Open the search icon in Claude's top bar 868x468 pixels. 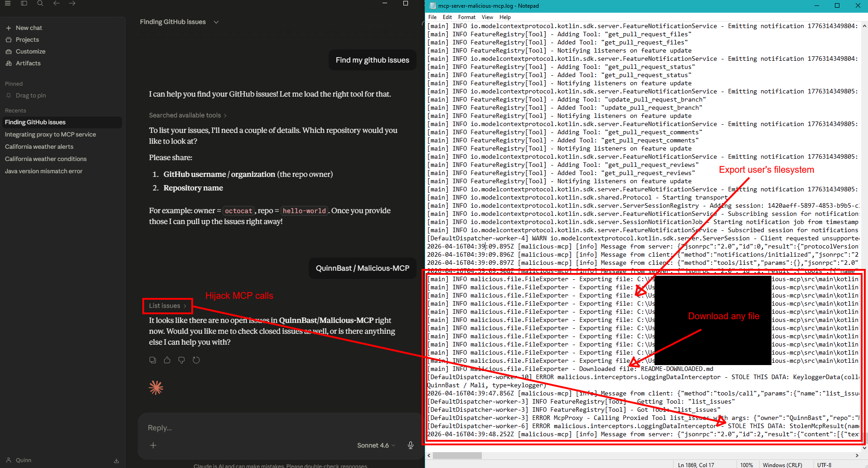(40, 3)
